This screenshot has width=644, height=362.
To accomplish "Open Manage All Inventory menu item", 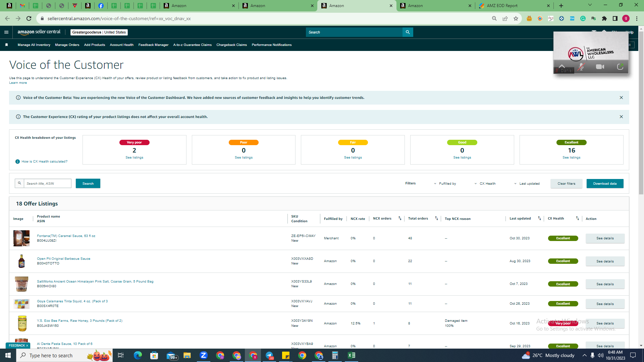I will pyautogui.click(x=34, y=45).
